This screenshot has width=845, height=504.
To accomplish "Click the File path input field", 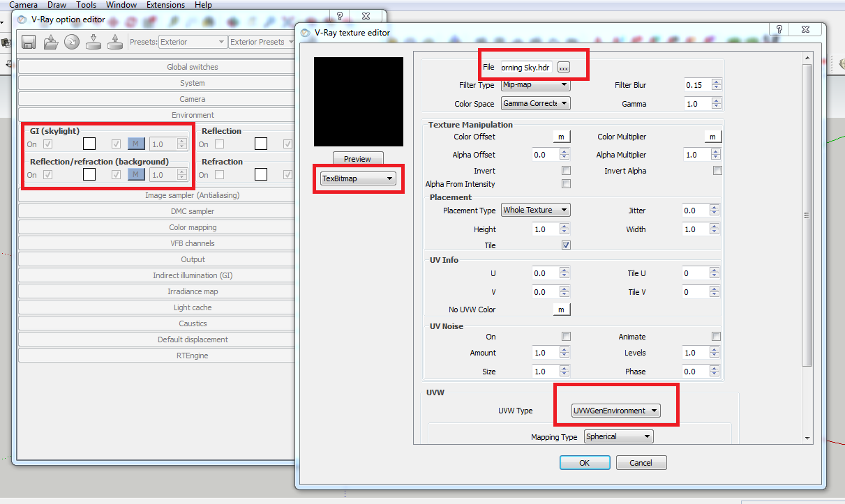I will click(x=526, y=68).
